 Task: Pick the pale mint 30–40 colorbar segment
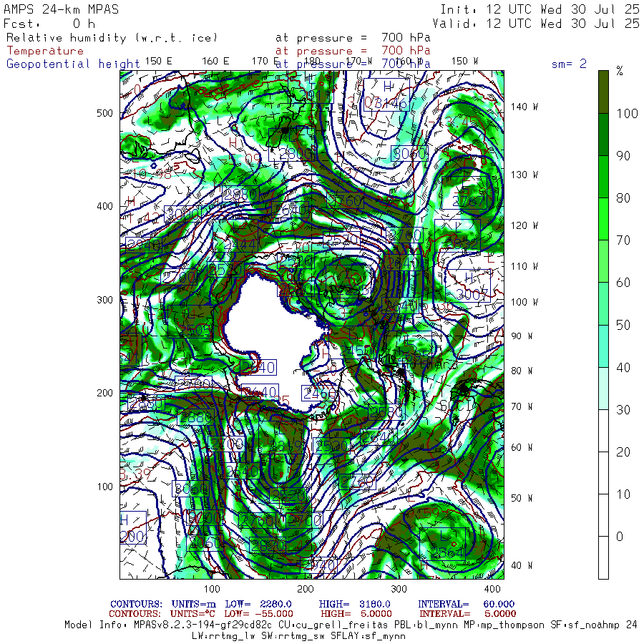(x=603, y=388)
